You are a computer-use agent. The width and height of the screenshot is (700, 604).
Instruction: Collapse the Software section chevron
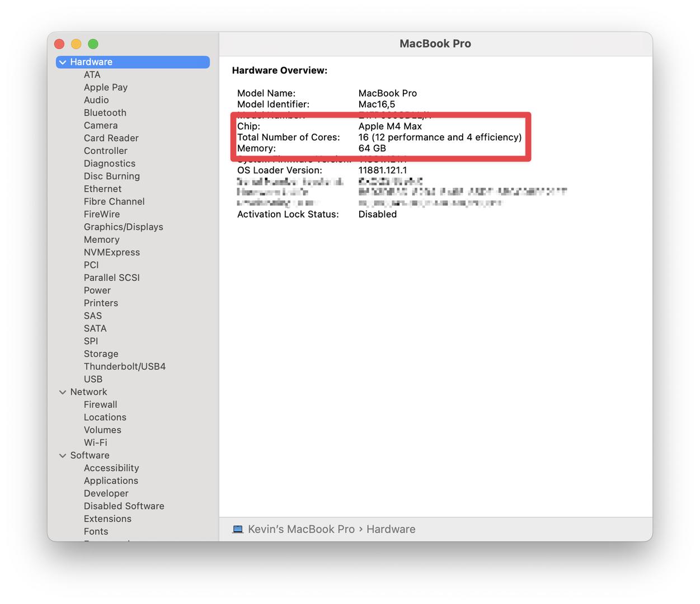click(63, 456)
